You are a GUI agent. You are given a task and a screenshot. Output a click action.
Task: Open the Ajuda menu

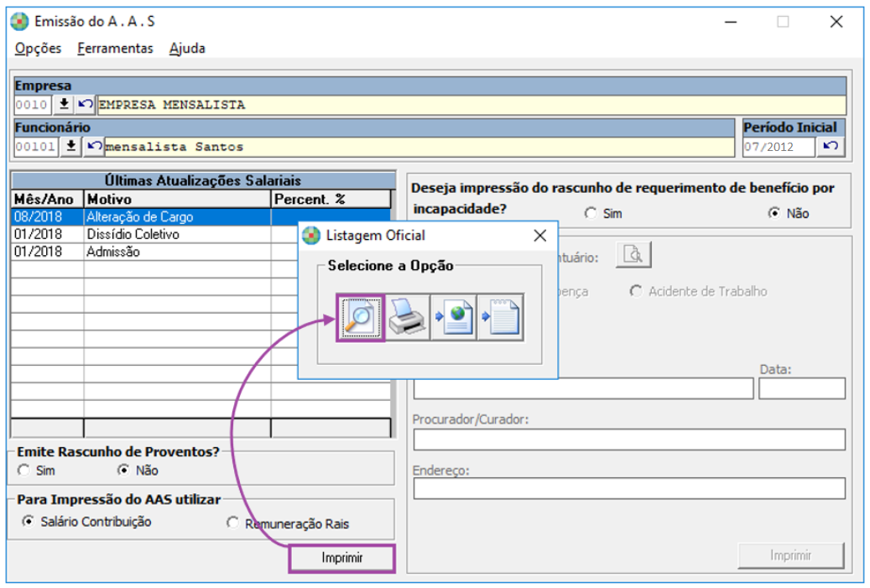click(x=187, y=49)
